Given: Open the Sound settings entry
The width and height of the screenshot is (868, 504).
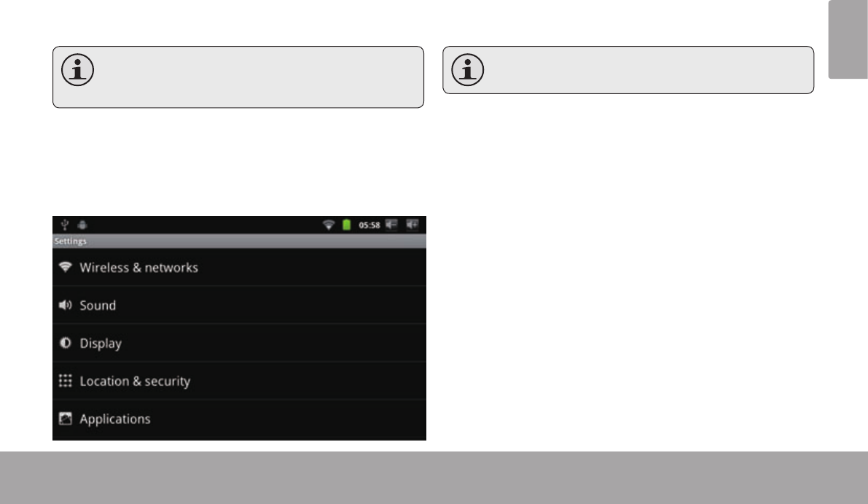Looking at the screenshot, I should [239, 305].
